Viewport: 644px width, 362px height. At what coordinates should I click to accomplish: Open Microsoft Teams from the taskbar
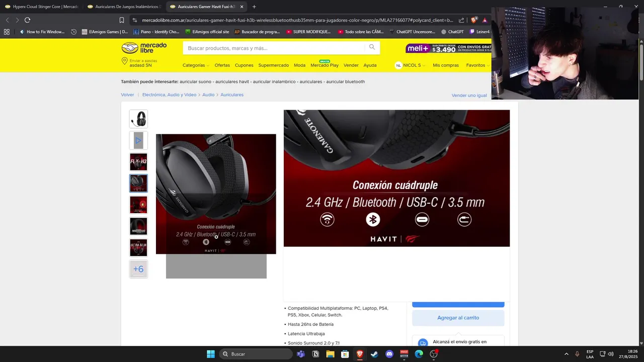coord(301,354)
